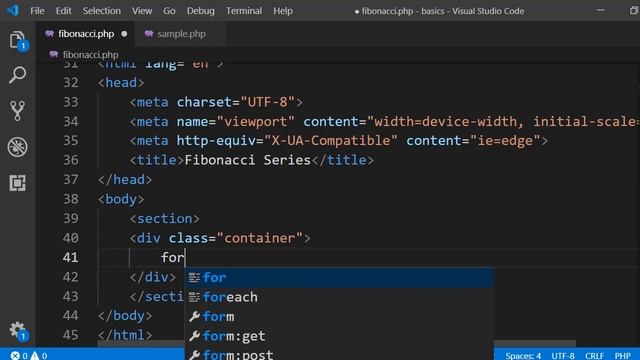The height and width of the screenshot is (360, 640).
Task: Click the PHP icon in breadcrumb
Action: click(x=53, y=54)
